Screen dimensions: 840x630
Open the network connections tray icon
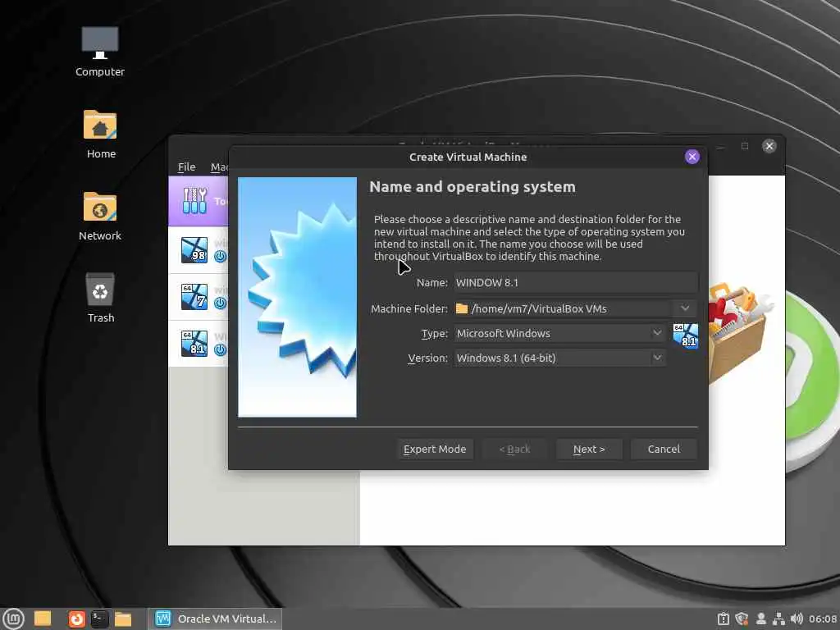(x=778, y=619)
